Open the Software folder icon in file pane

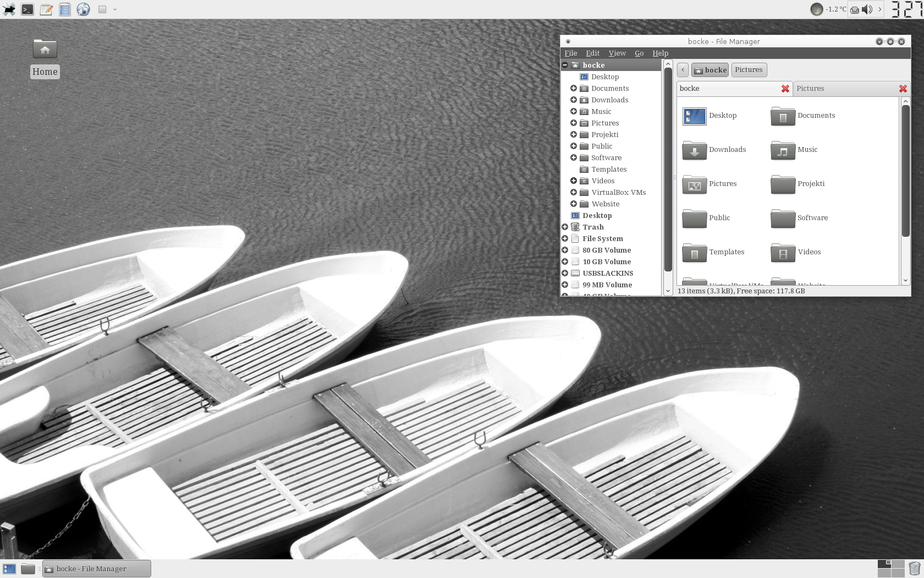coord(783,219)
